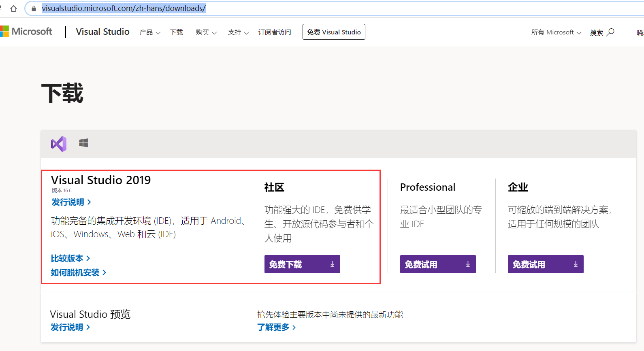The image size is (644, 351).
Task: Click Professional 免费试用 button
Action: click(438, 264)
